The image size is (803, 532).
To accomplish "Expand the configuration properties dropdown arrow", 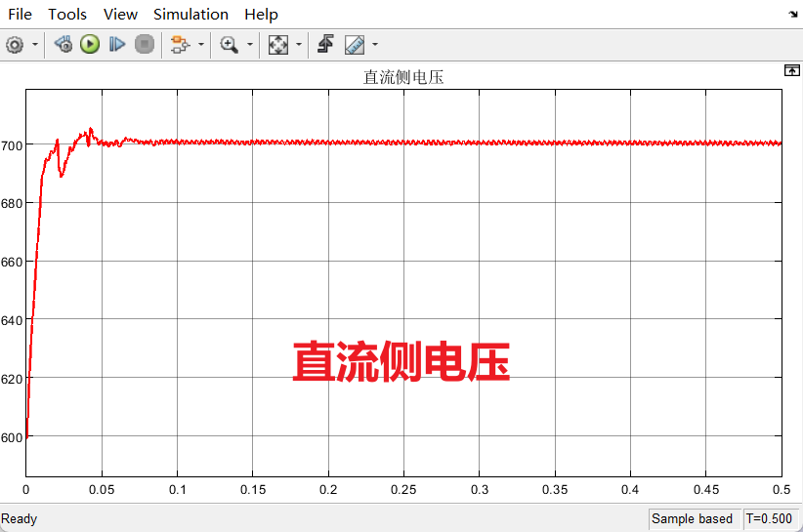I will click(x=35, y=45).
